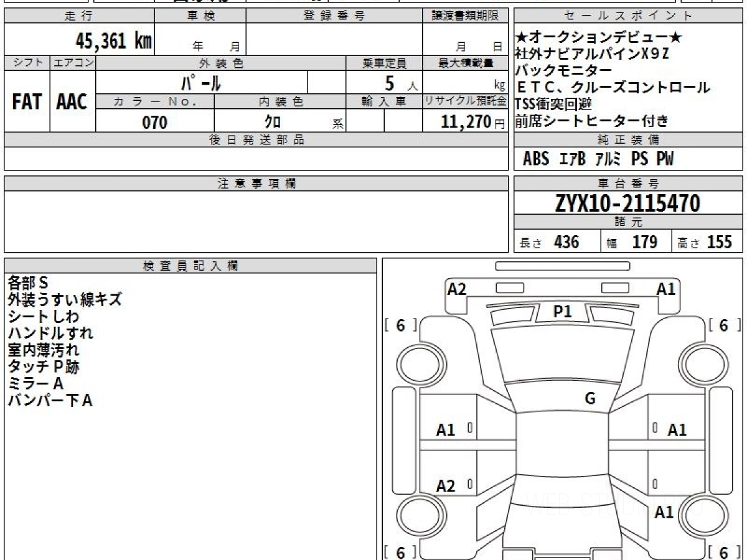Click the 譲渡書類期限 header cell
Image resolution: width=747 pixels, height=560 pixels.
(466, 16)
